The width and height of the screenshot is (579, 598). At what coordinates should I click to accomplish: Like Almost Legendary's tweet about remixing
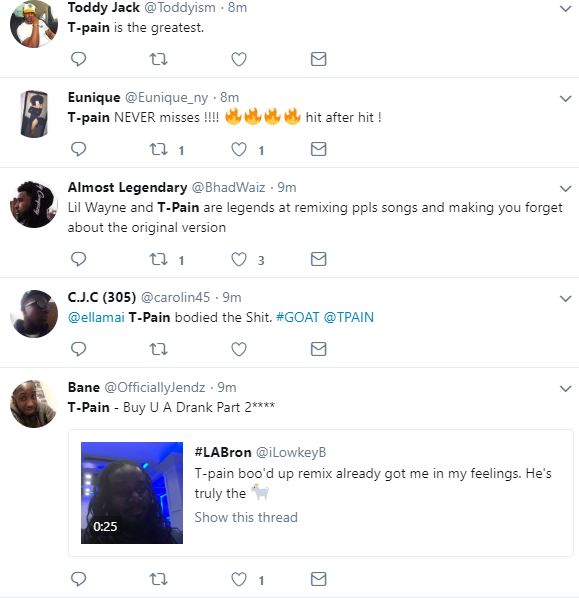pos(239,259)
